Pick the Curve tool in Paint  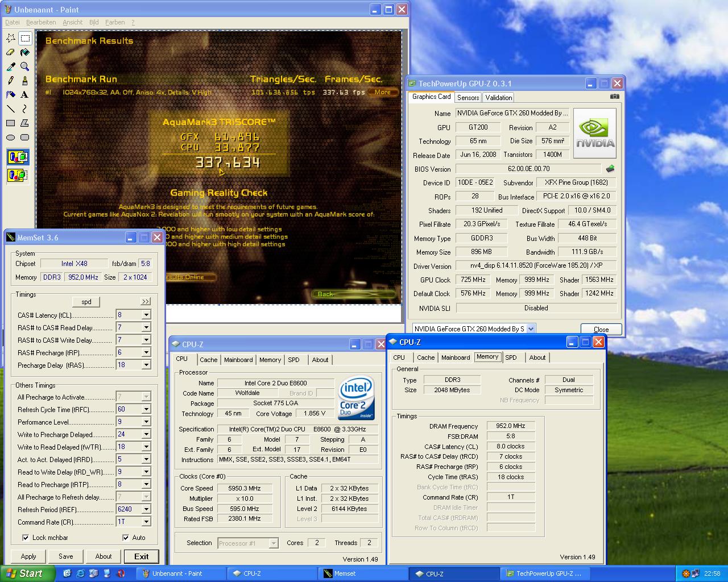tap(25, 109)
